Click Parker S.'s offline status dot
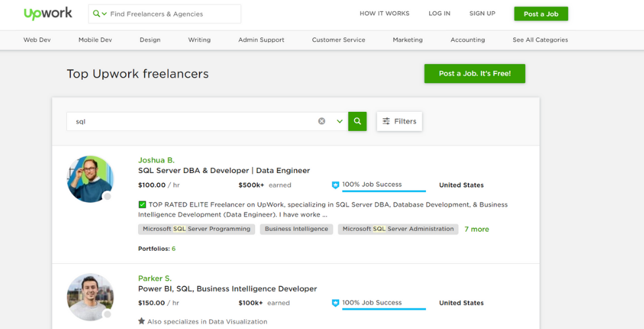The width and height of the screenshot is (644, 329). click(x=108, y=315)
